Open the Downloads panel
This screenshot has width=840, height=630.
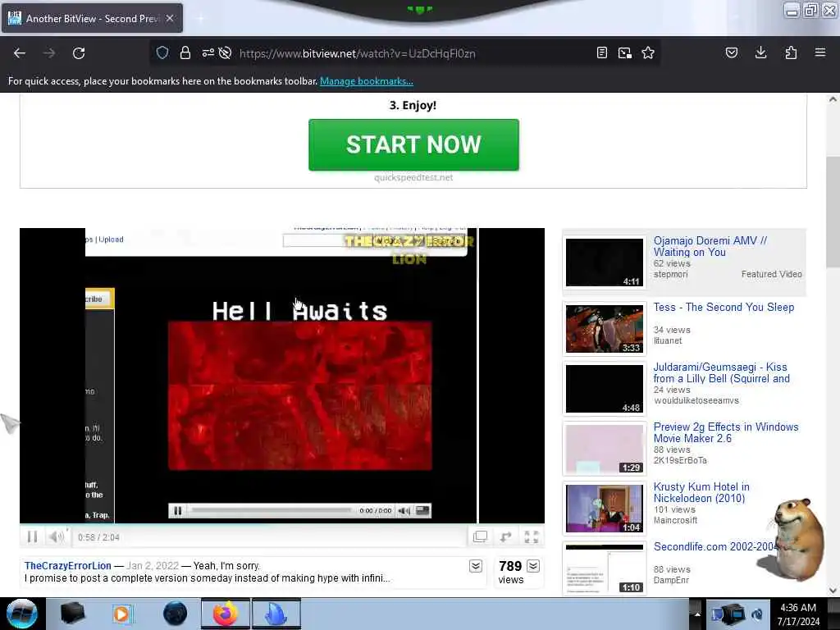coord(760,52)
